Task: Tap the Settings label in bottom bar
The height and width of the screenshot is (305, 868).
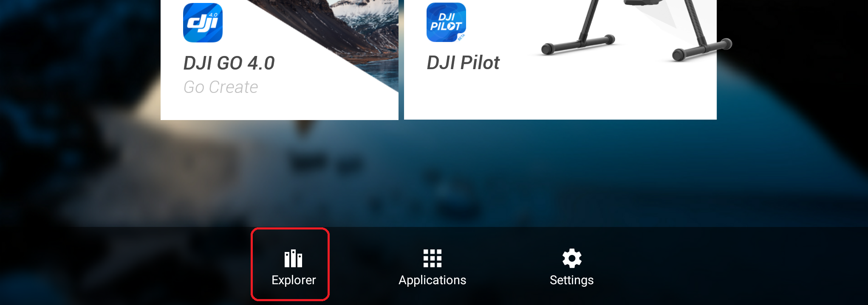Action: (572, 280)
